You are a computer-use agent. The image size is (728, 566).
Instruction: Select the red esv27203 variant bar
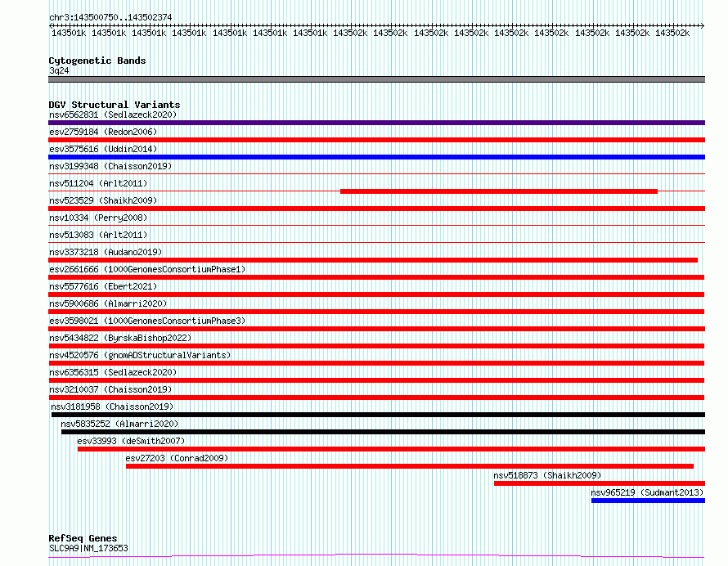[x=410, y=466]
